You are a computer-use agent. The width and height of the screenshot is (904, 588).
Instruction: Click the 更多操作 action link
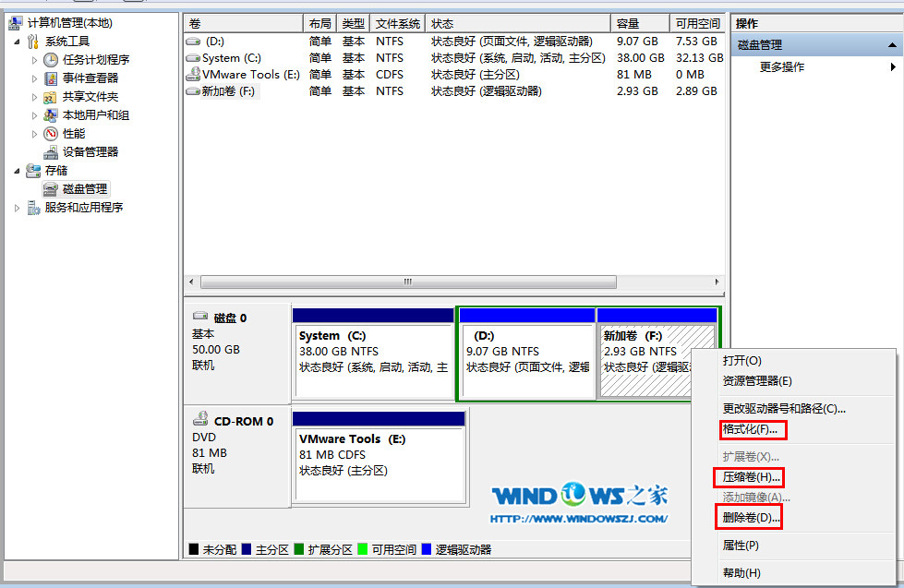point(782,66)
